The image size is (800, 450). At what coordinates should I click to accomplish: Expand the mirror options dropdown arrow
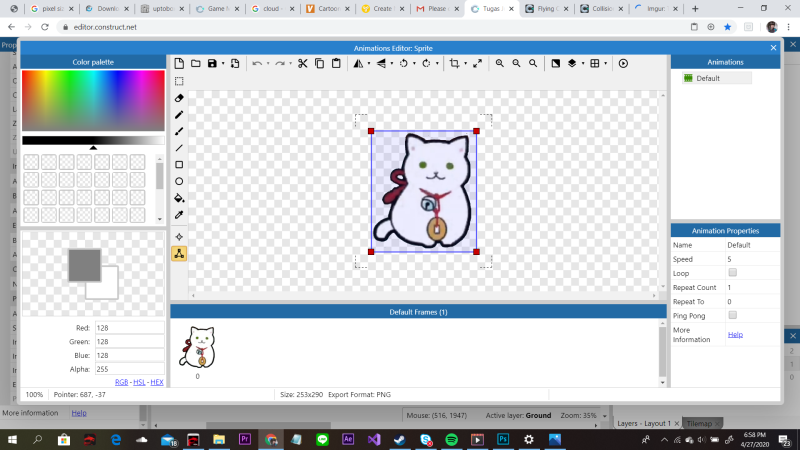(369, 64)
